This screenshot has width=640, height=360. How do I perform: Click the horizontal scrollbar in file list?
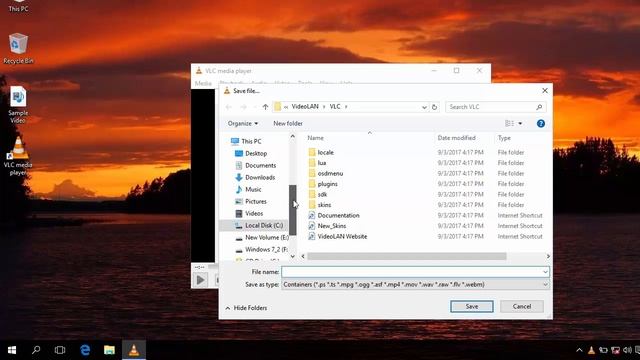point(407,256)
